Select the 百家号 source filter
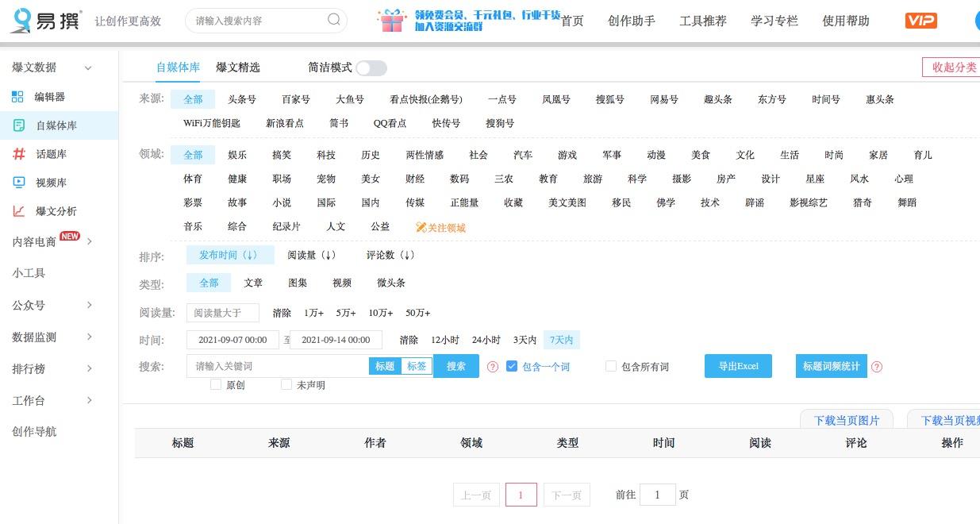 pyautogui.click(x=296, y=99)
